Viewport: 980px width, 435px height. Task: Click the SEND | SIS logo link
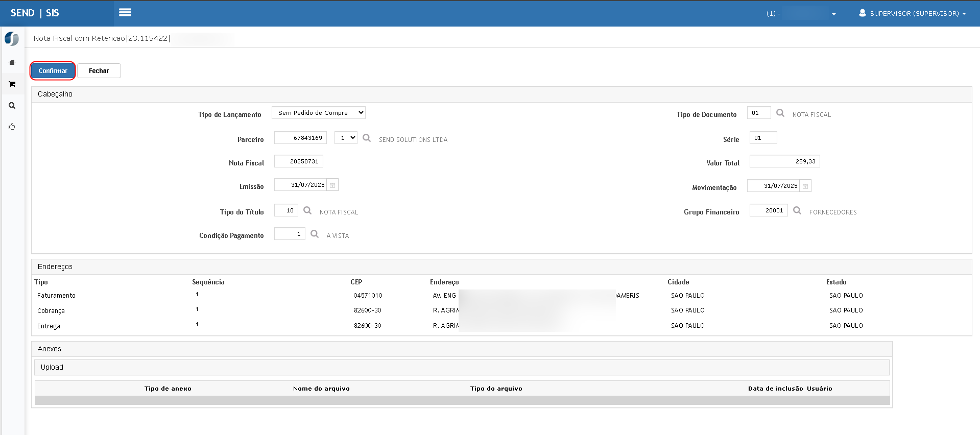35,13
